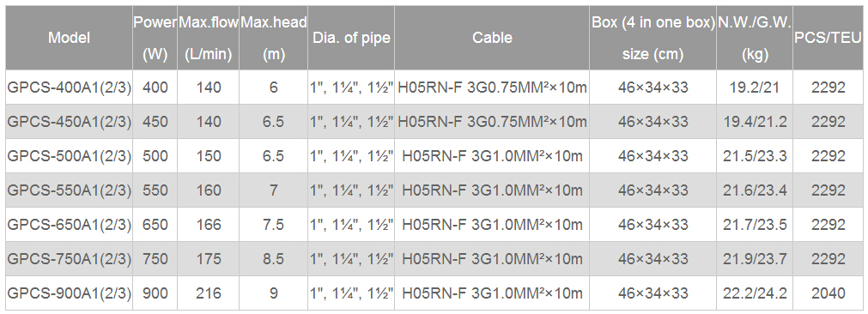Click the Max.flow (L/min) column header

[208, 38]
